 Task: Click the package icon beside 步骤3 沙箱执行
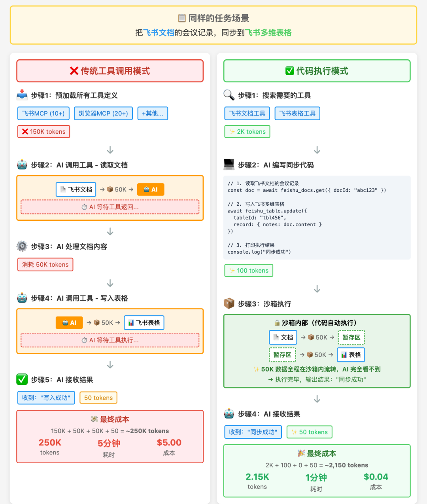(229, 304)
